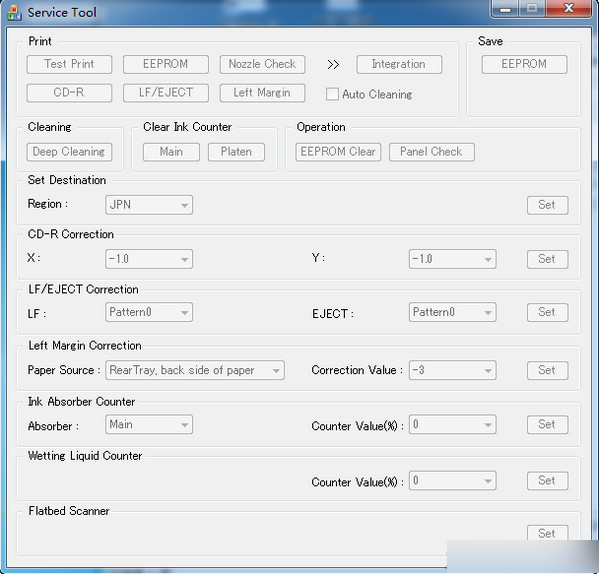
Task: Expand the Absorber Main dropdown
Action: coord(149,424)
